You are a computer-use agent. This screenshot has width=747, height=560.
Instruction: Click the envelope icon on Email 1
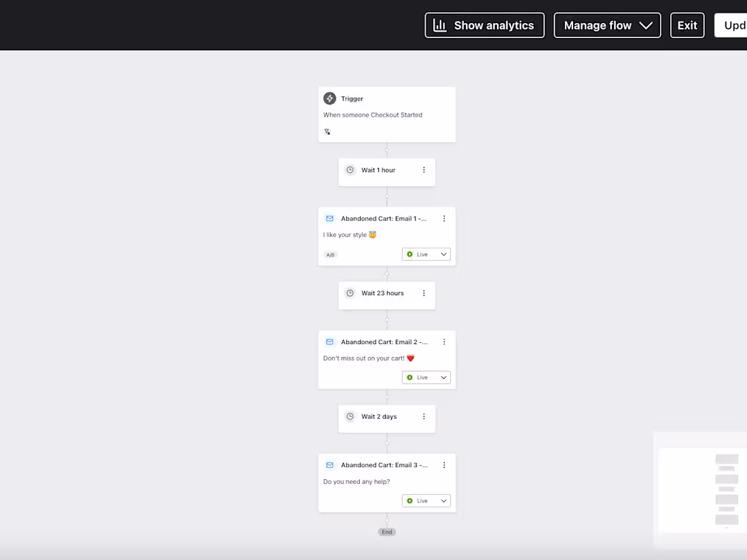[329, 218]
